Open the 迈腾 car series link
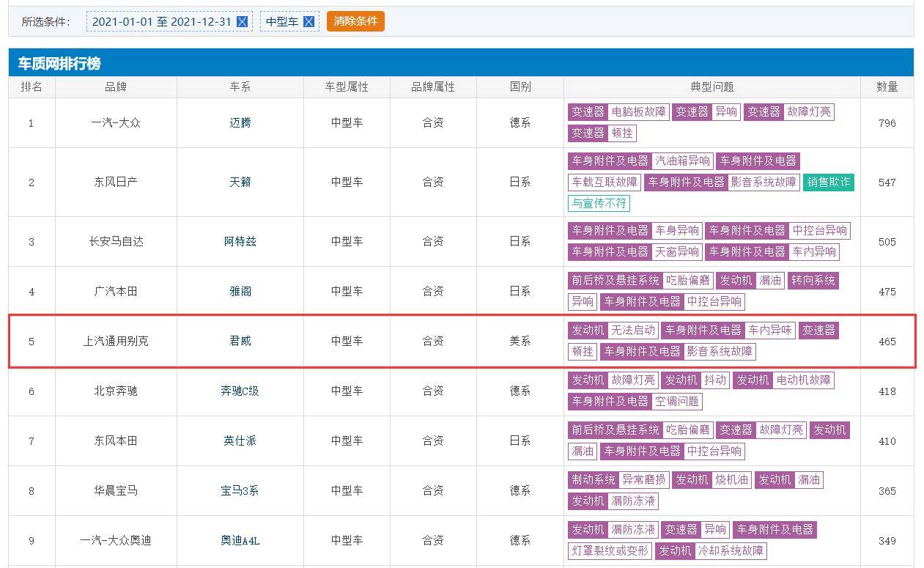Image resolution: width=924 pixels, height=568 pixels. click(x=240, y=123)
